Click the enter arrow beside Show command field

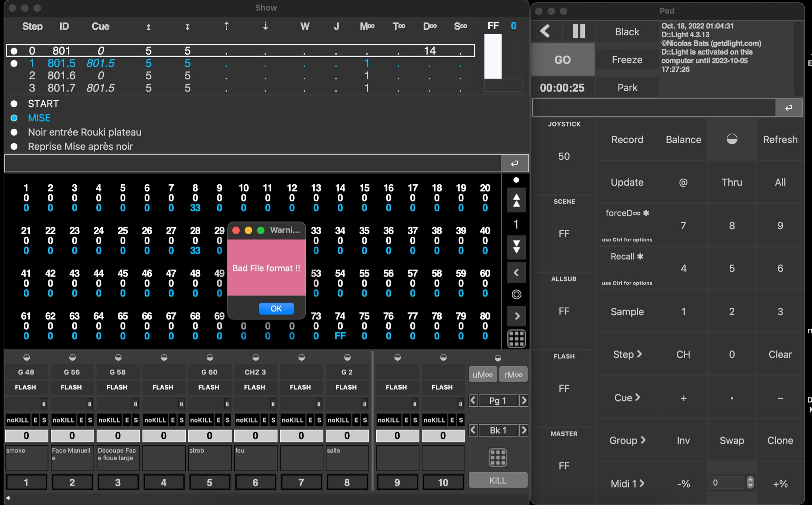click(514, 163)
